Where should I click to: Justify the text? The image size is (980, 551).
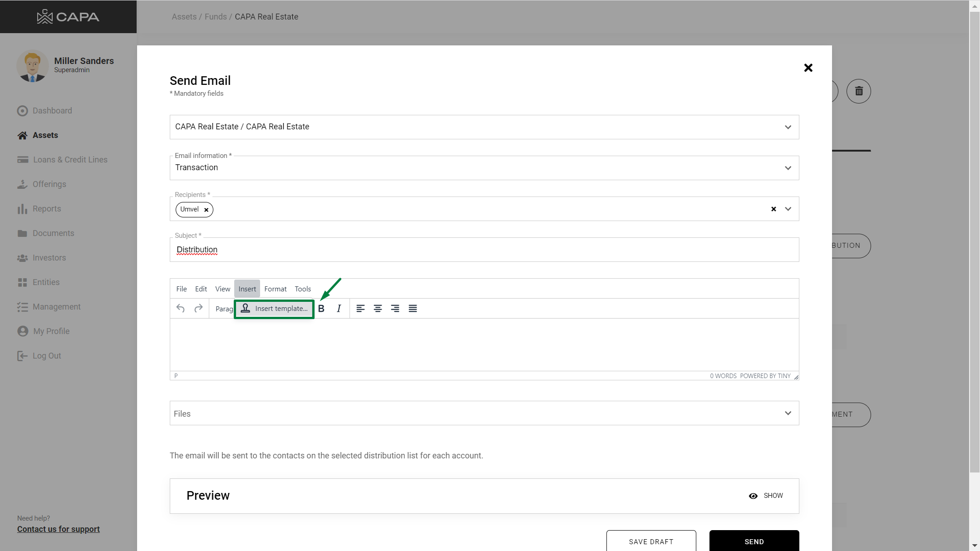coord(413,309)
